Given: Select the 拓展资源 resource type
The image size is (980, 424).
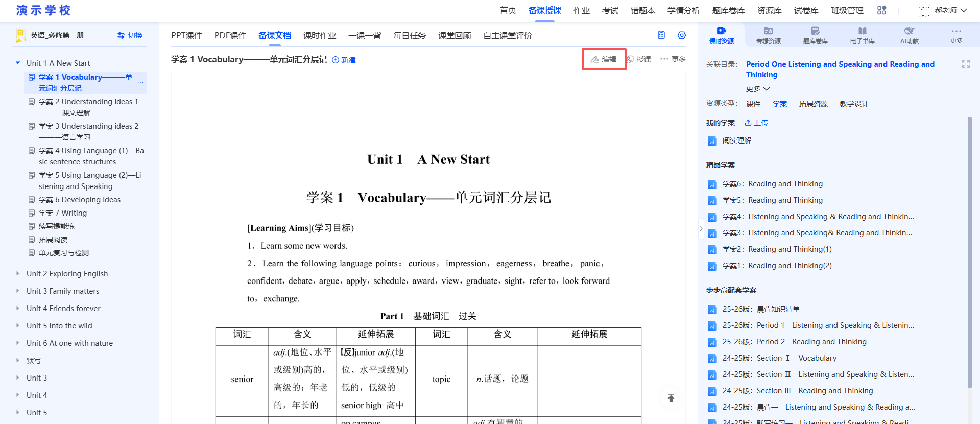Looking at the screenshot, I should click(813, 104).
